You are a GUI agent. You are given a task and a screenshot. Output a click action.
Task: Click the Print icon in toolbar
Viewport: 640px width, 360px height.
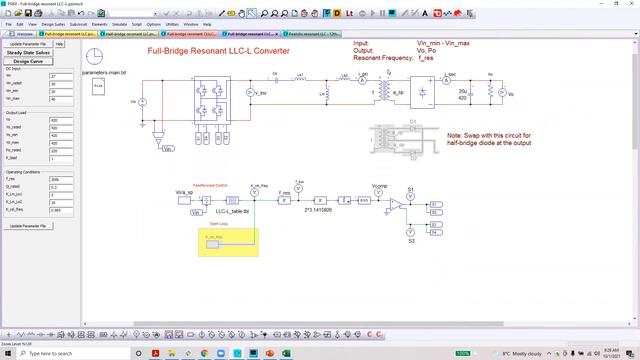[38, 13]
